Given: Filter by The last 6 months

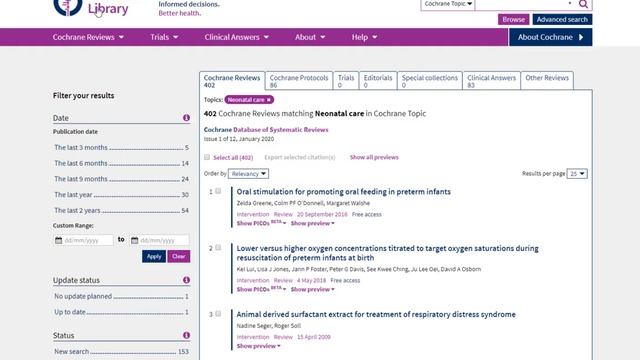Looking at the screenshot, I should pos(121,163).
